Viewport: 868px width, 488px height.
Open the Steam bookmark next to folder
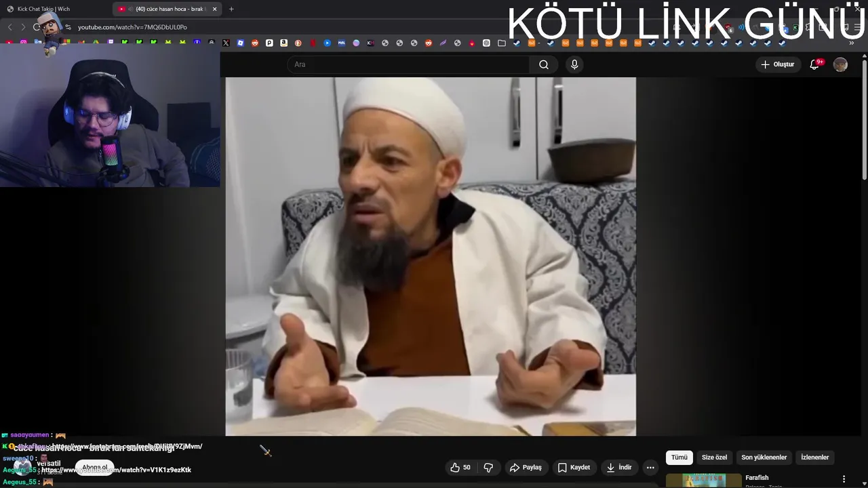(x=516, y=43)
